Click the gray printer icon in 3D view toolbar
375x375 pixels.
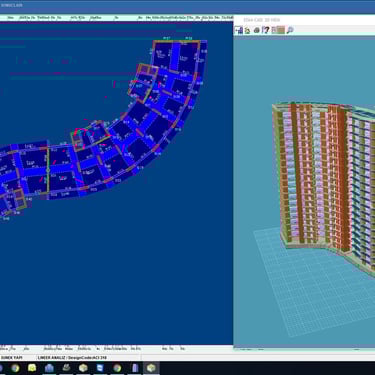coord(256,30)
